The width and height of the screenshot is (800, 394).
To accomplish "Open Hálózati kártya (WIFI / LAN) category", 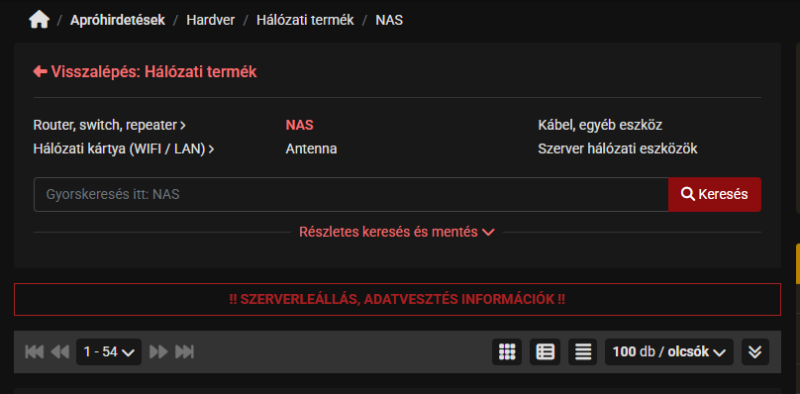I will point(124,149).
